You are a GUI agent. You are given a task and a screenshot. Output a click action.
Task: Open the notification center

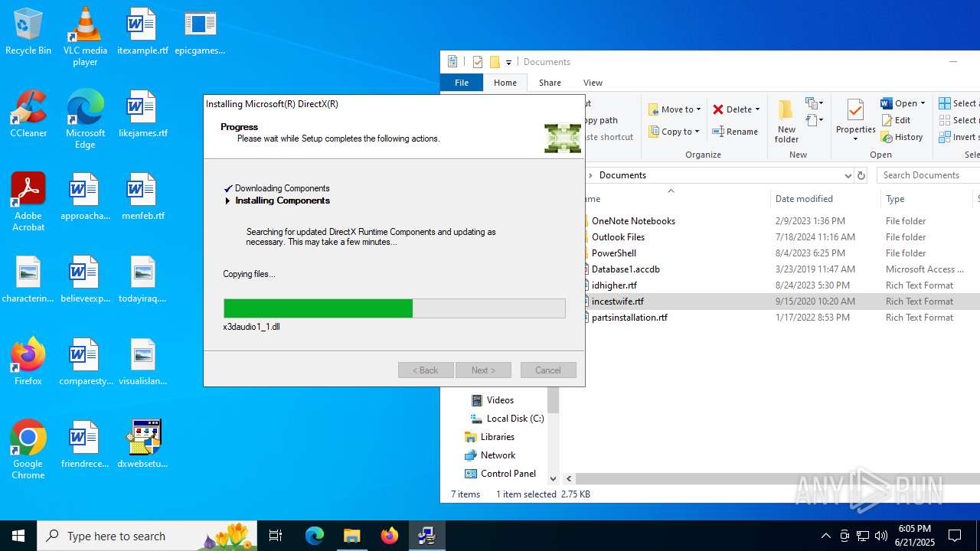(955, 536)
